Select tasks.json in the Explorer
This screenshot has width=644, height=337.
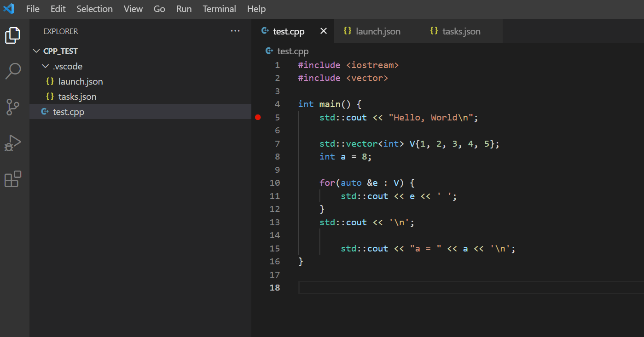coord(77,96)
